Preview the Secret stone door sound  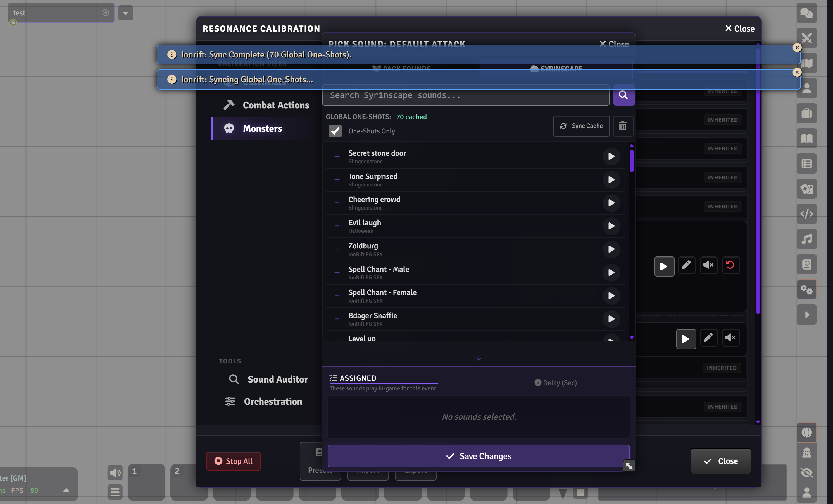click(x=611, y=157)
